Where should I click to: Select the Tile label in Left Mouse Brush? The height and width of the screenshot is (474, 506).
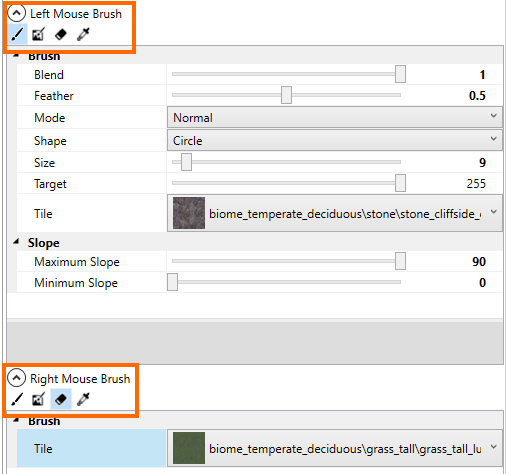(x=43, y=214)
